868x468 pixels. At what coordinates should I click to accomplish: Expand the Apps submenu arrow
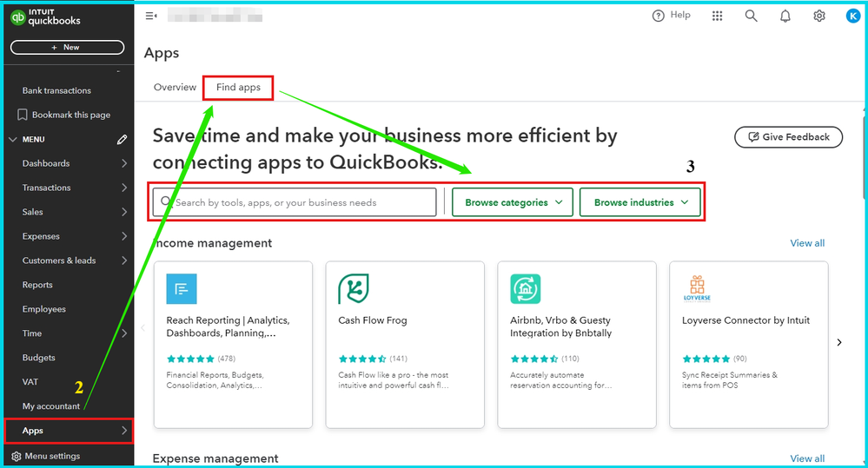tap(124, 431)
